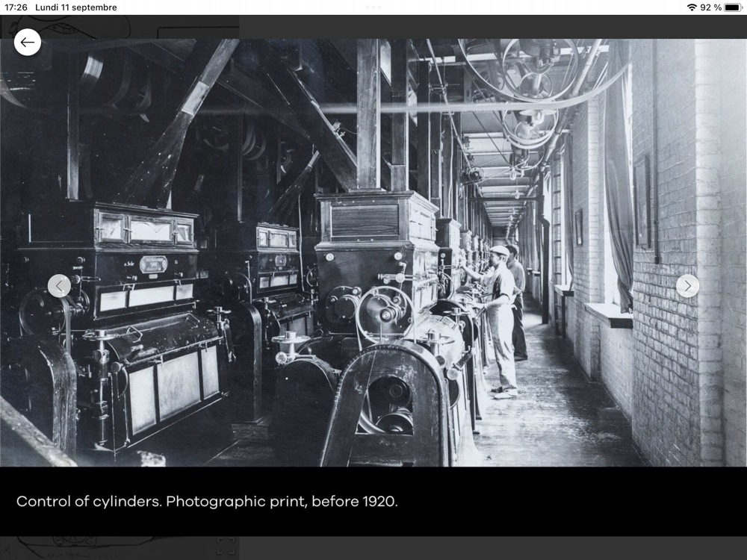
Task: Advance to the next photo
Action: [687, 286]
